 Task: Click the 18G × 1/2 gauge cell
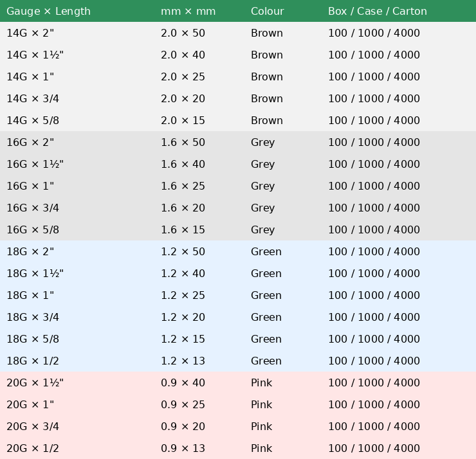[x=33, y=361]
